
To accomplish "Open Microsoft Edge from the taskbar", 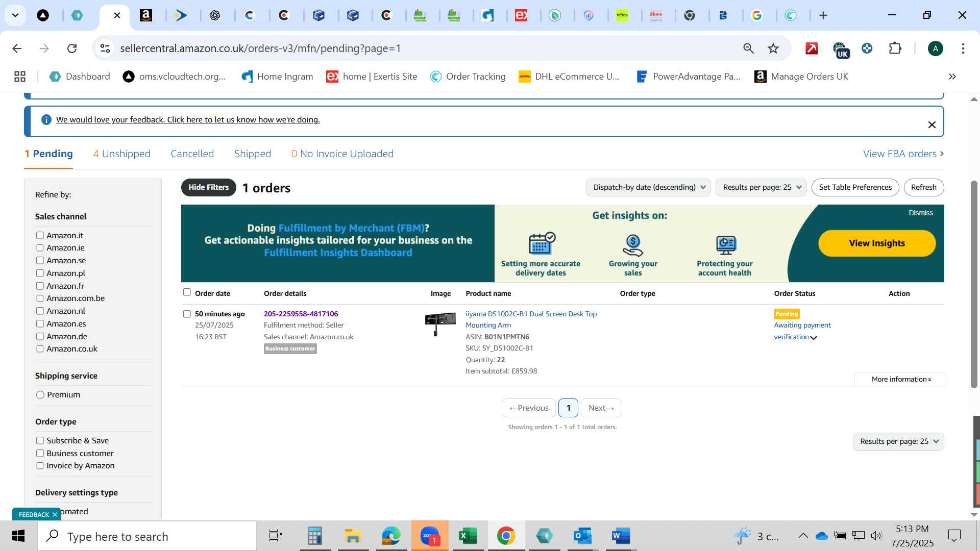I will pos(391,536).
